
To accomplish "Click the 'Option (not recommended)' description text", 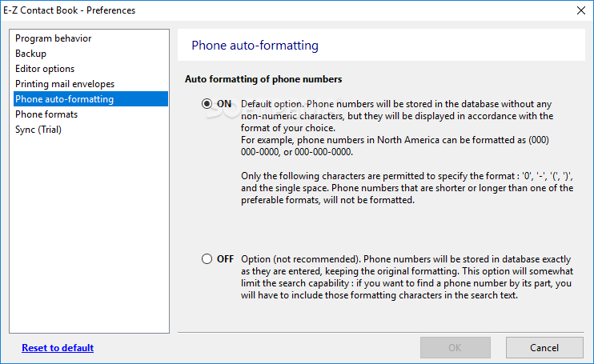I will pyautogui.click(x=407, y=277).
